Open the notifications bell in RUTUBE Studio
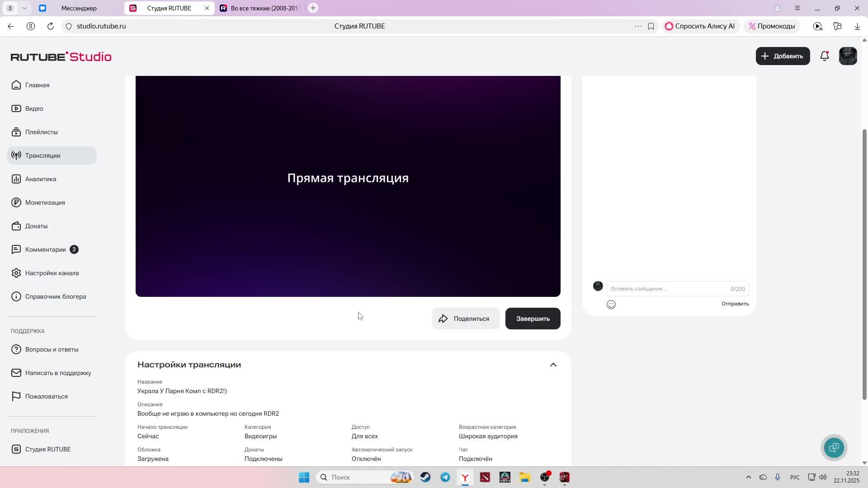Screen dimensions: 868x488 click(x=824, y=56)
